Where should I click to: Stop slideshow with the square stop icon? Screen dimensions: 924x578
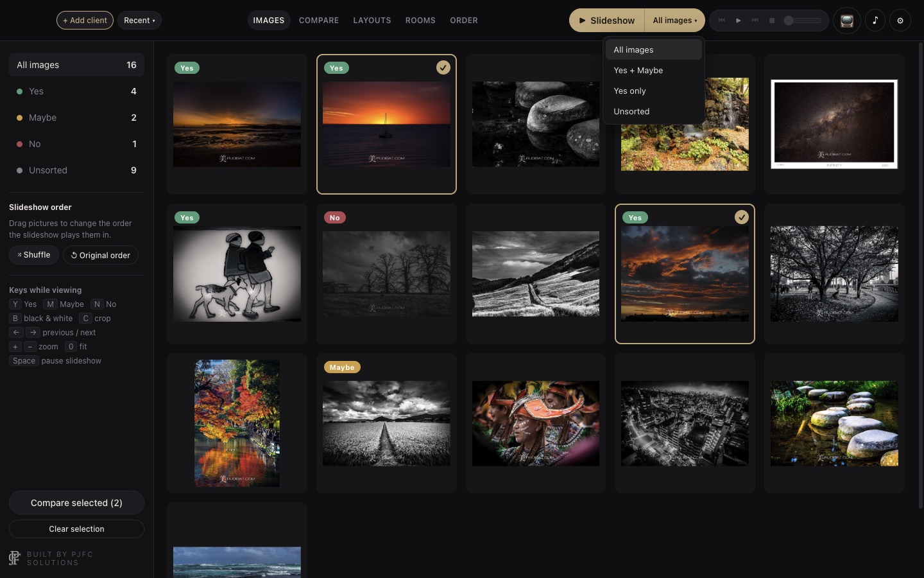(x=772, y=21)
